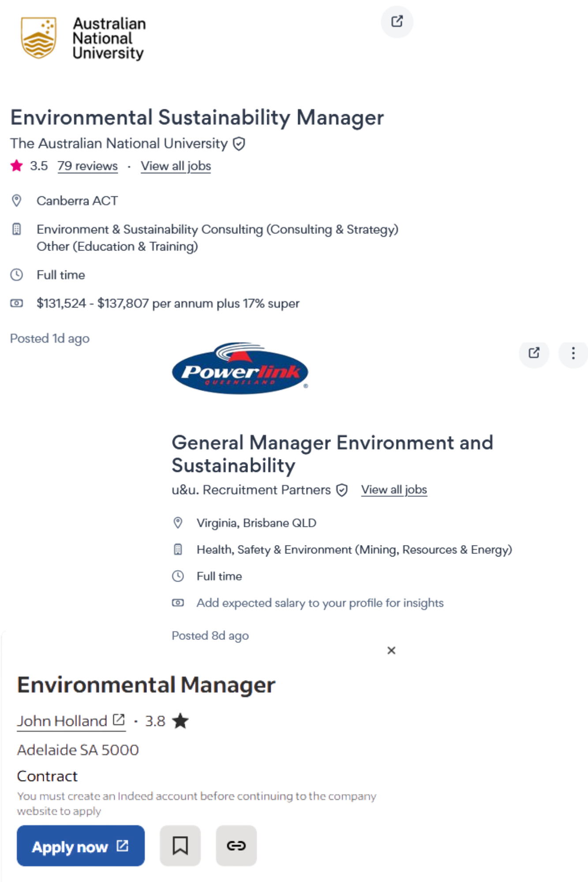View all jobs from Australian National University
This screenshot has height=882, width=588.
tap(176, 166)
